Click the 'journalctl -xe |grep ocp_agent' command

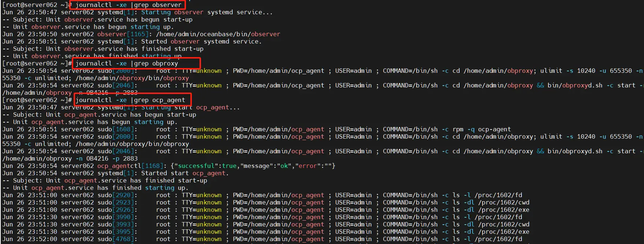coord(130,100)
